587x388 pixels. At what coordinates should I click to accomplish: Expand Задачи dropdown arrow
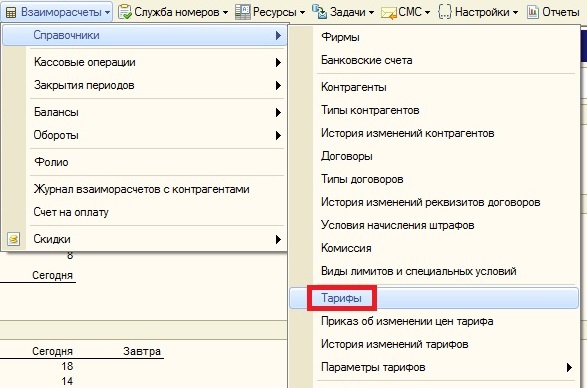click(371, 13)
